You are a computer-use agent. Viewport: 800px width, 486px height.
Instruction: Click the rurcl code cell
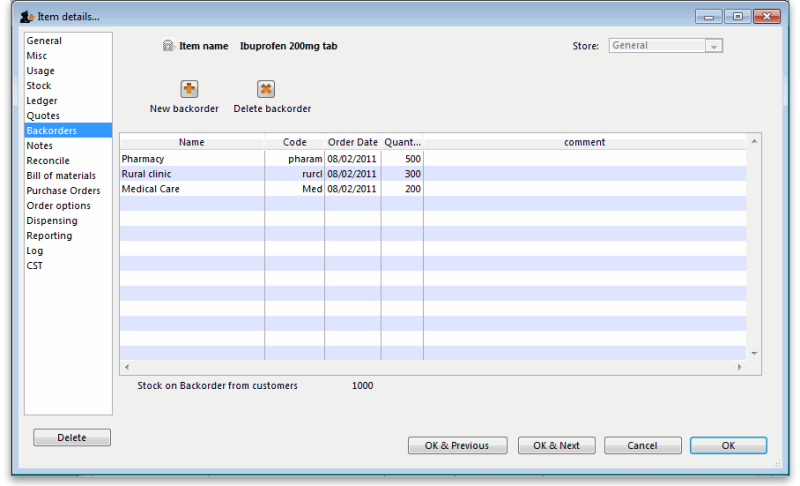(x=294, y=174)
